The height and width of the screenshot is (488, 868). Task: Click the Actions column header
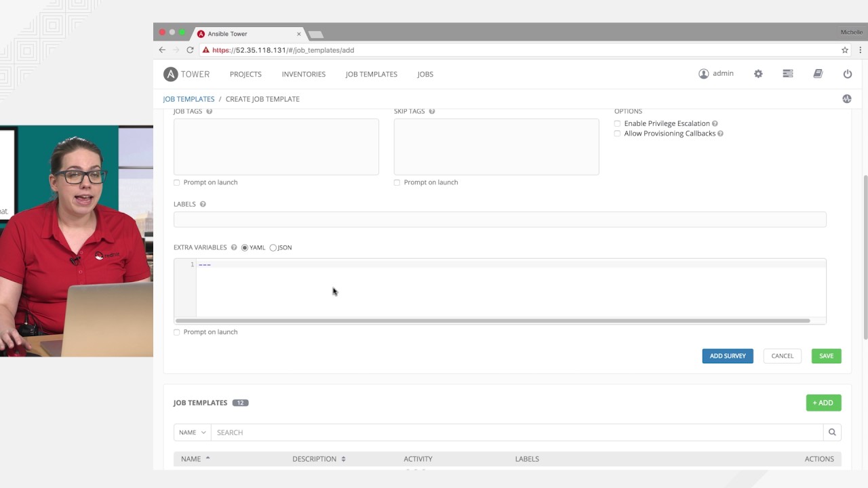point(819,459)
